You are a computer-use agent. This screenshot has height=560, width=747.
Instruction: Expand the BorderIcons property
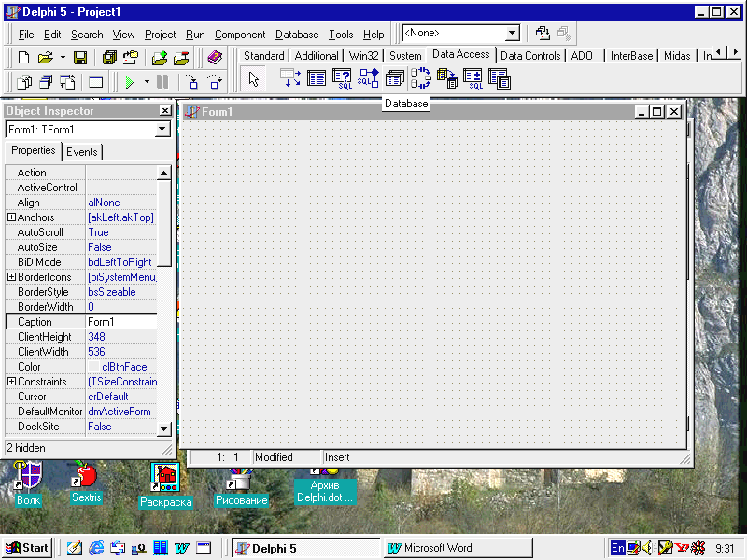click(x=11, y=276)
